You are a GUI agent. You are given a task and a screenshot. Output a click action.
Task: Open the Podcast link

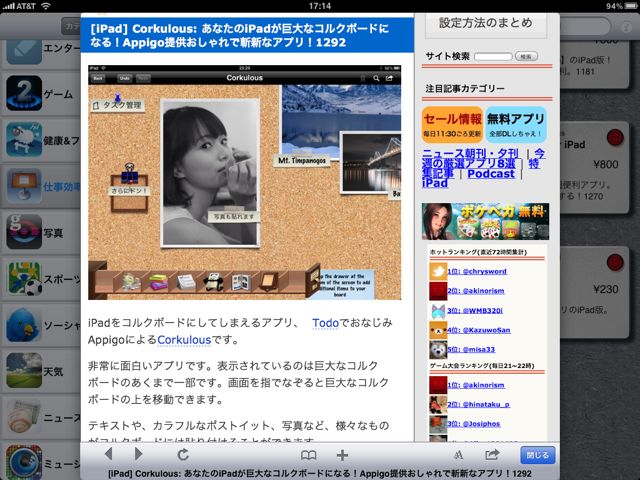pyautogui.click(x=491, y=174)
